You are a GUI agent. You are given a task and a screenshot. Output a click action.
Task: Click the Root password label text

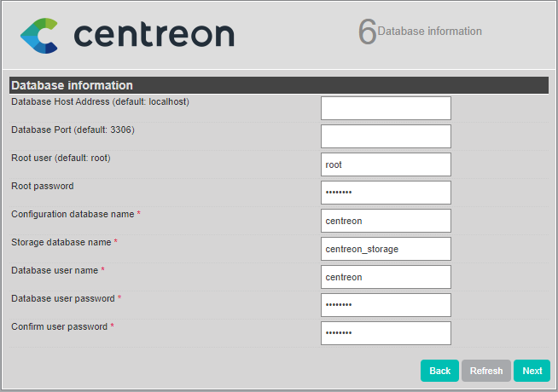pos(43,186)
